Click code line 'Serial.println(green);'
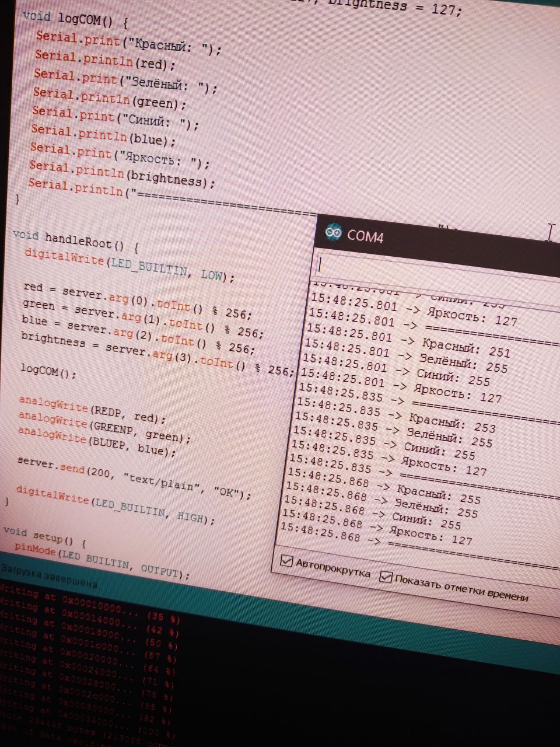This screenshot has height=747, width=560. 110,99
